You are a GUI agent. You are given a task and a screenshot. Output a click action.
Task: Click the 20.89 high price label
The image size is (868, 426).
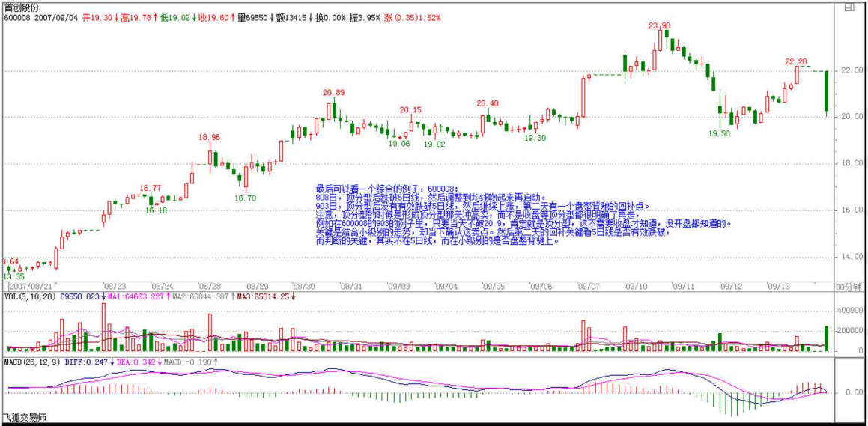[333, 92]
